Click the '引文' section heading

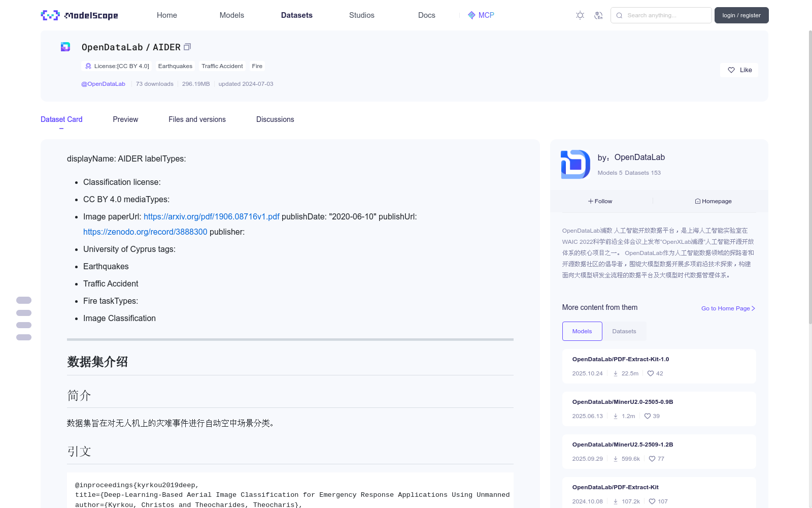(79, 451)
